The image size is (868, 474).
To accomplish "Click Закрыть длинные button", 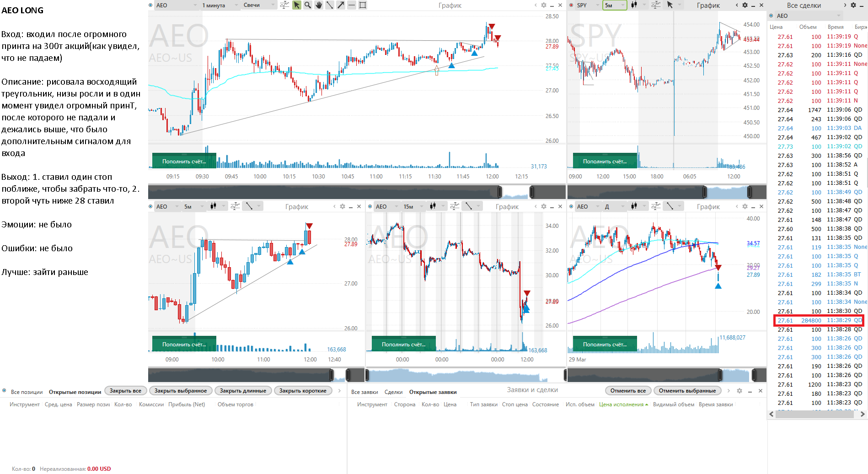I will point(243,391).
